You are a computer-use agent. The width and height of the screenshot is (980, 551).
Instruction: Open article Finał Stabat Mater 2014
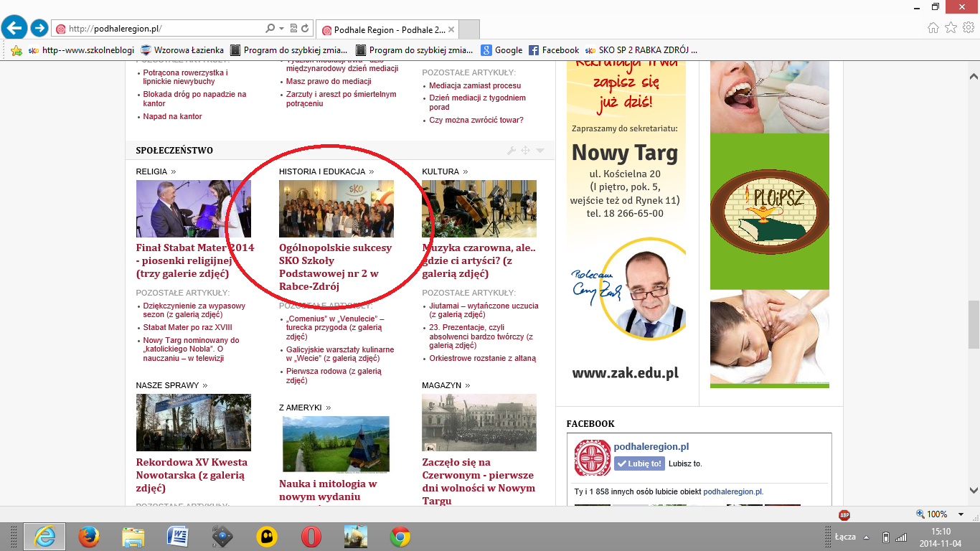pyautogui.click(x=195, y=260)
